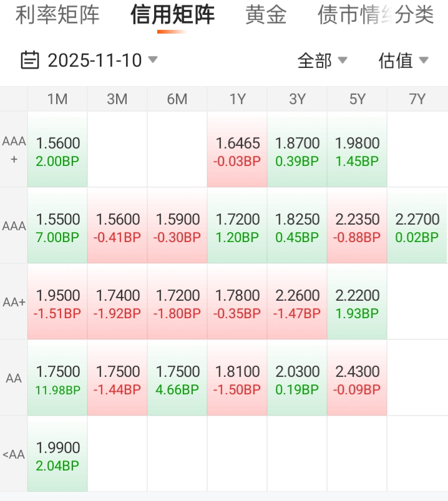Open the 2025-11-10 date dropdown
Image resolution: width=448 pixels, height=501 pixels.
tap(100, 60)
